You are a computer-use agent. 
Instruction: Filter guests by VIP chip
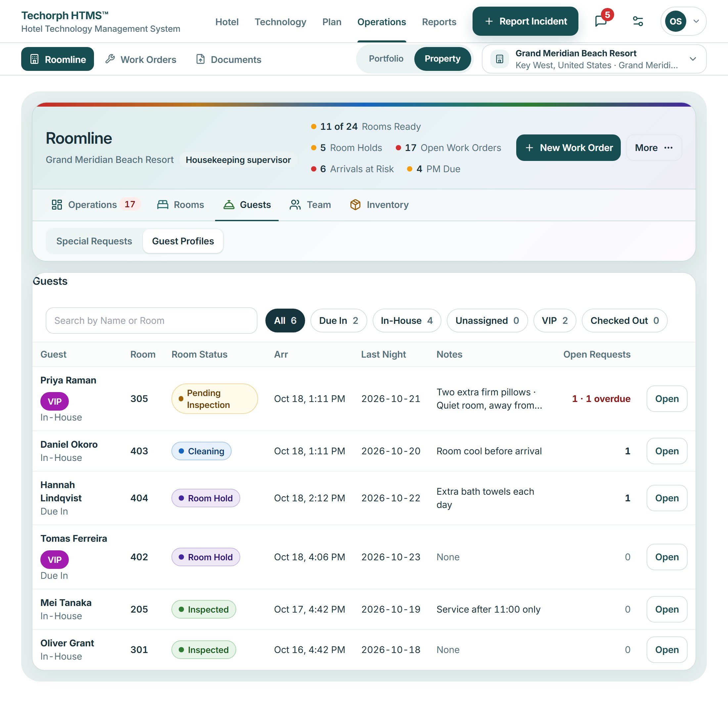555,320
